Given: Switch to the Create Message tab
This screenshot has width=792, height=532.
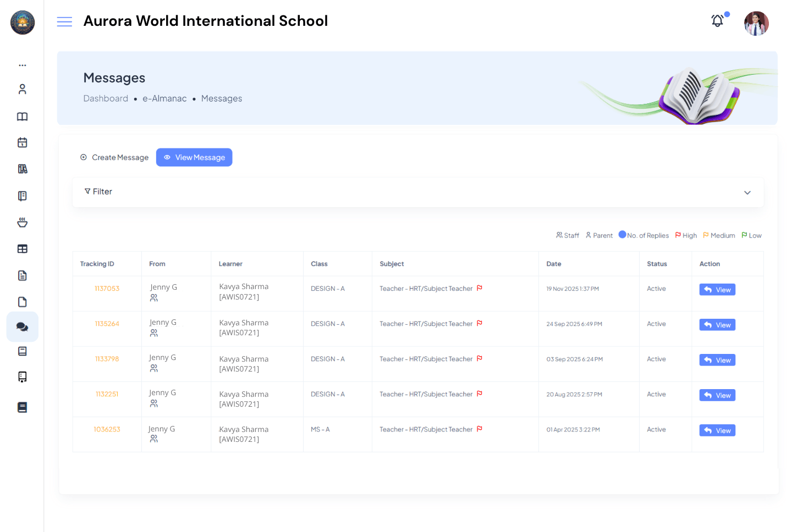Looking at the screenshot, I should coord(114,157).
